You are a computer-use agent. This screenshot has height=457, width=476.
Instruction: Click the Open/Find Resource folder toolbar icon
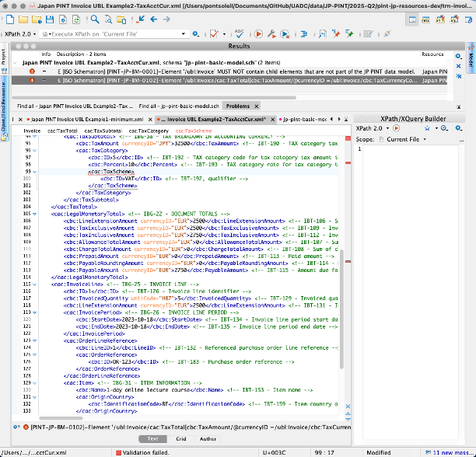tap(121, 19)
